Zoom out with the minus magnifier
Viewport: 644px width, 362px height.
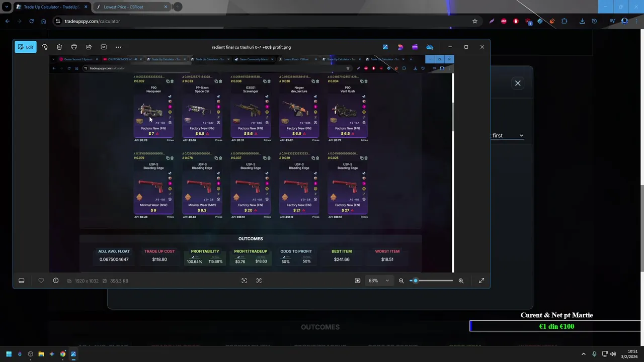tap(401, 281)
